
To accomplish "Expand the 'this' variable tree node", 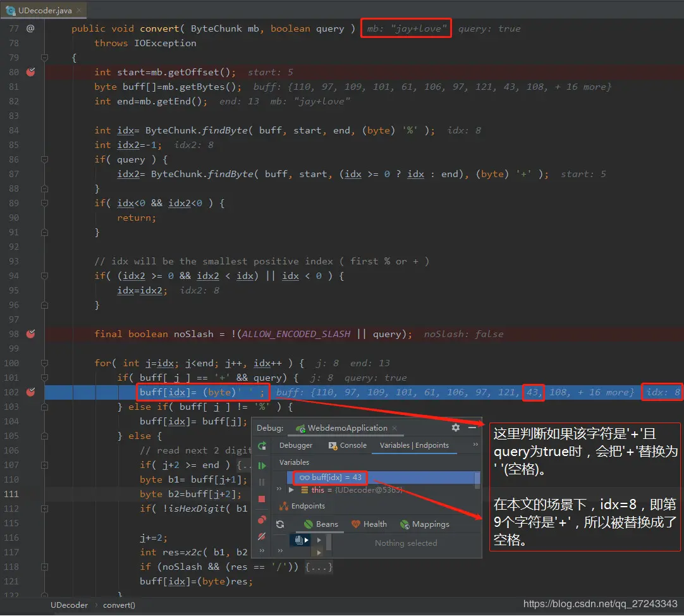I will coord(292,490).
